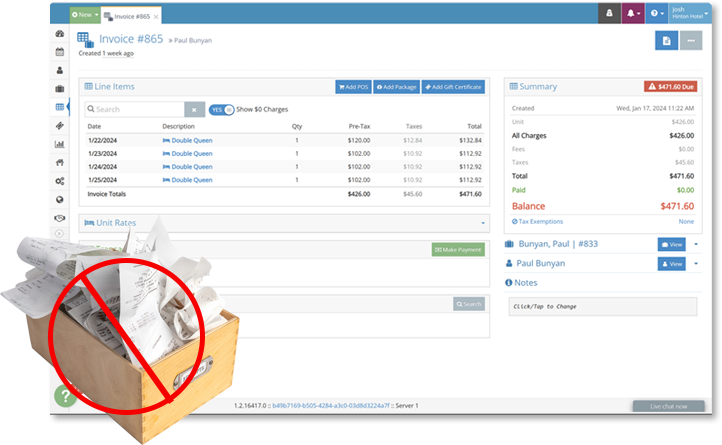Click the Add POS button
Screen dimensions: 722x445
(x=353, y=87)
